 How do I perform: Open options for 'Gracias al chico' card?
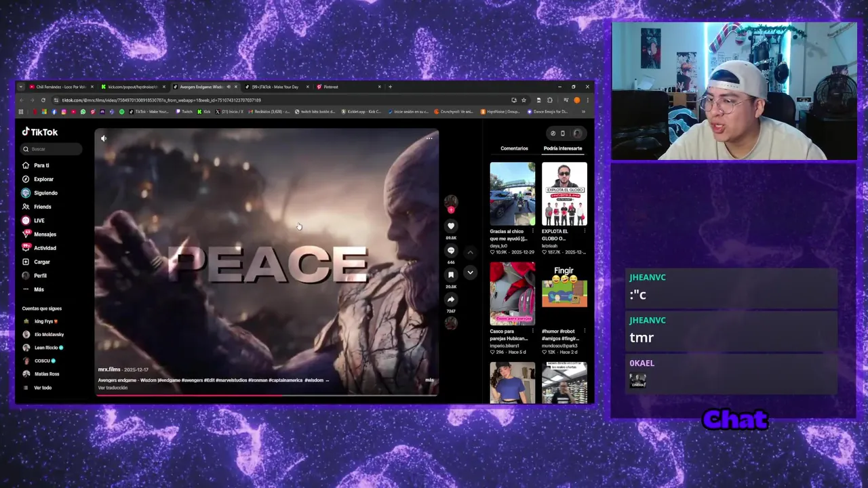coord(533,231)
